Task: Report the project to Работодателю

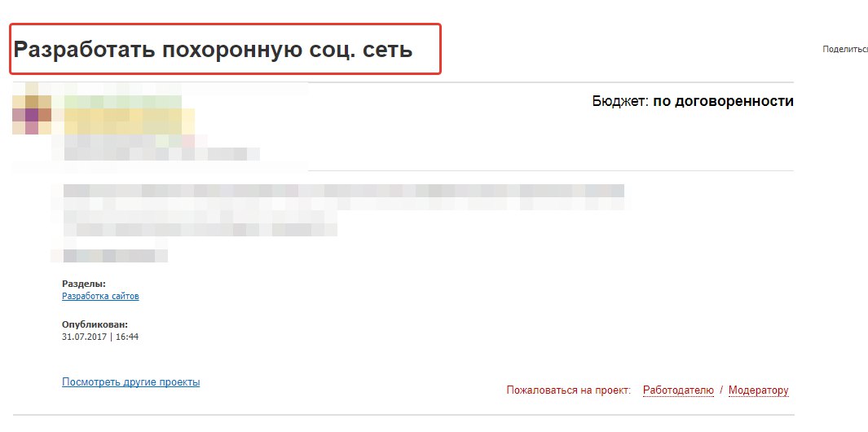Action: click(678, 390)
